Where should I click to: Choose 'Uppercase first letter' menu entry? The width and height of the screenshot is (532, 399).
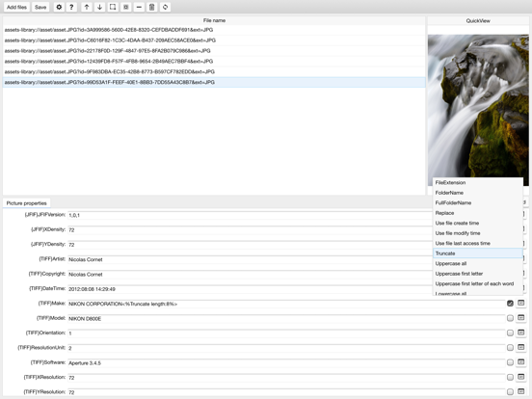pos(478,274)
